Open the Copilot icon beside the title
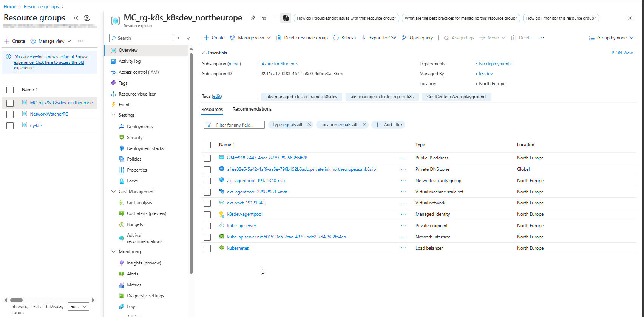The width and height of the screenshot is (644, 317). (x=286, y=18)
